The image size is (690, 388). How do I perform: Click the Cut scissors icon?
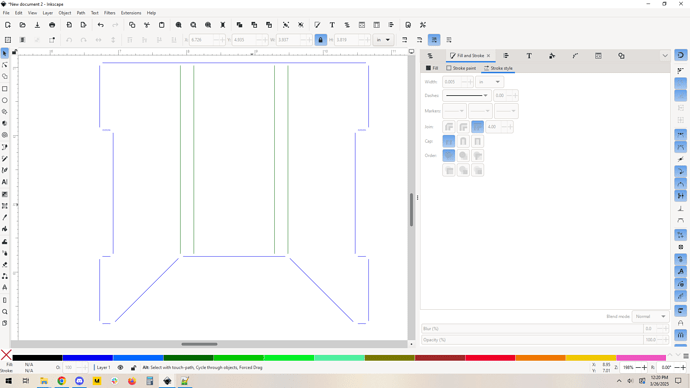point(147,25)
